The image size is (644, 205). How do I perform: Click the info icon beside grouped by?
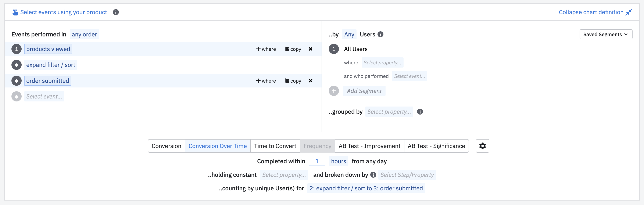pyautogui.click(x=420, y=112)
